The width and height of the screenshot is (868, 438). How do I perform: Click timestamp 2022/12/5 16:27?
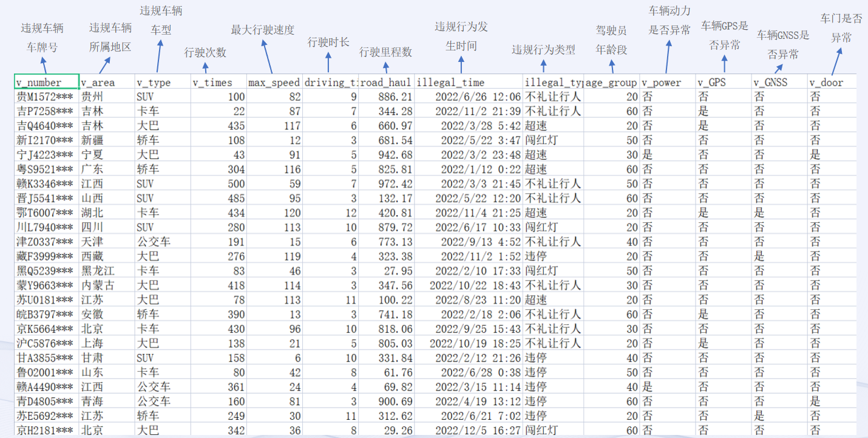tap(469, 431)
